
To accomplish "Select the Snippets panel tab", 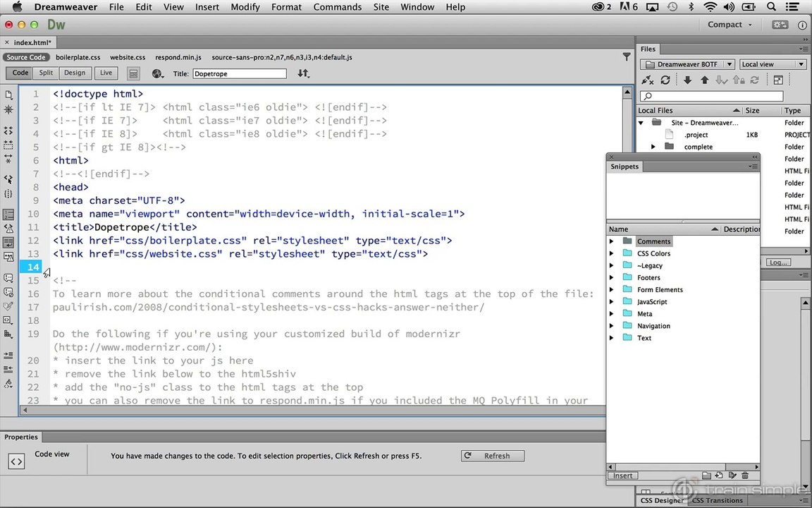I will click(x=624, y=167).
